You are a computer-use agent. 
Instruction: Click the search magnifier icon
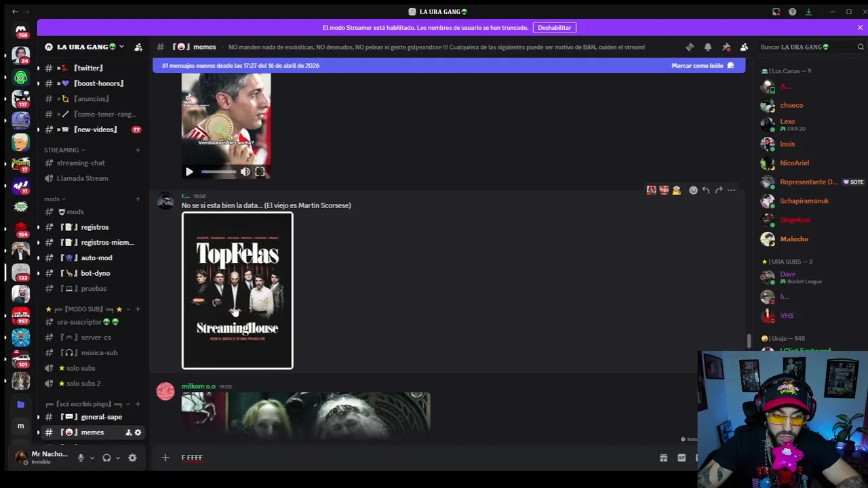[x=861, y=47]
